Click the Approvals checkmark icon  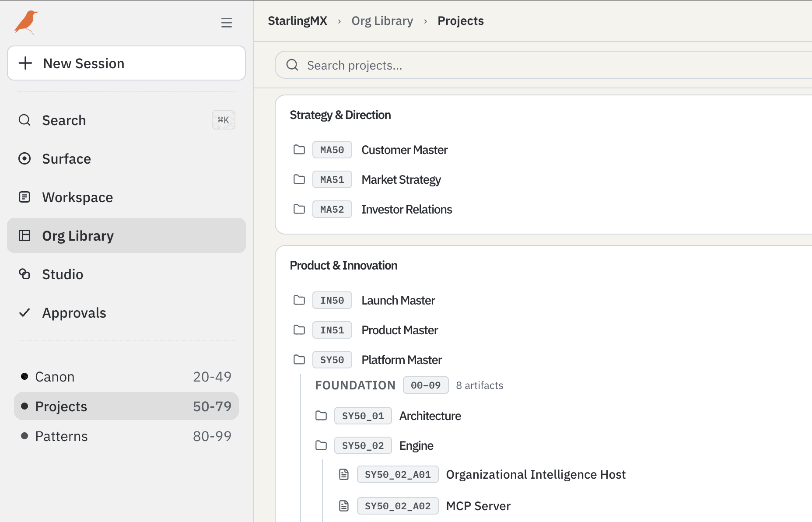24,312
